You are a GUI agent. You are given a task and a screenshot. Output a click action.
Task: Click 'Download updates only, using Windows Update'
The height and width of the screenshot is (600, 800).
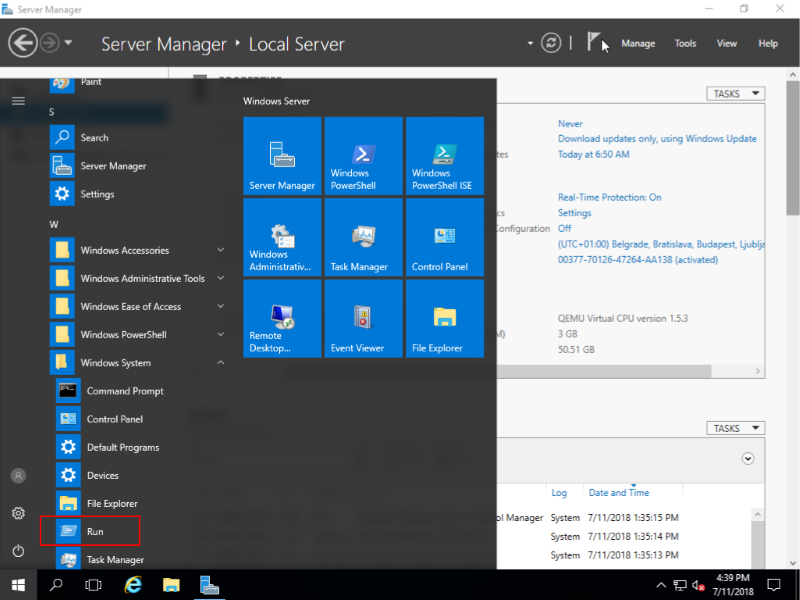657,139
